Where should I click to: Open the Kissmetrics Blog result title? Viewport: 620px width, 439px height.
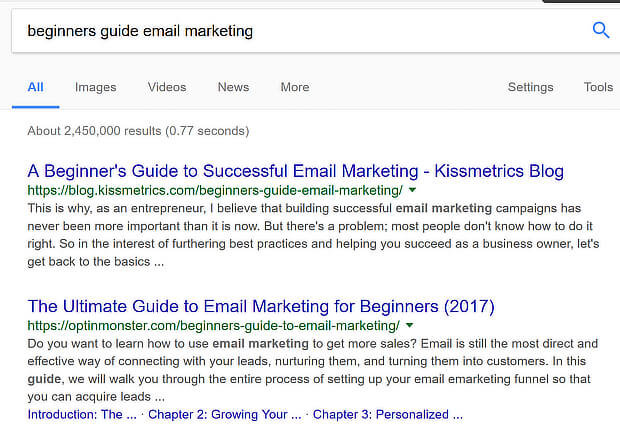click(295, 171)
